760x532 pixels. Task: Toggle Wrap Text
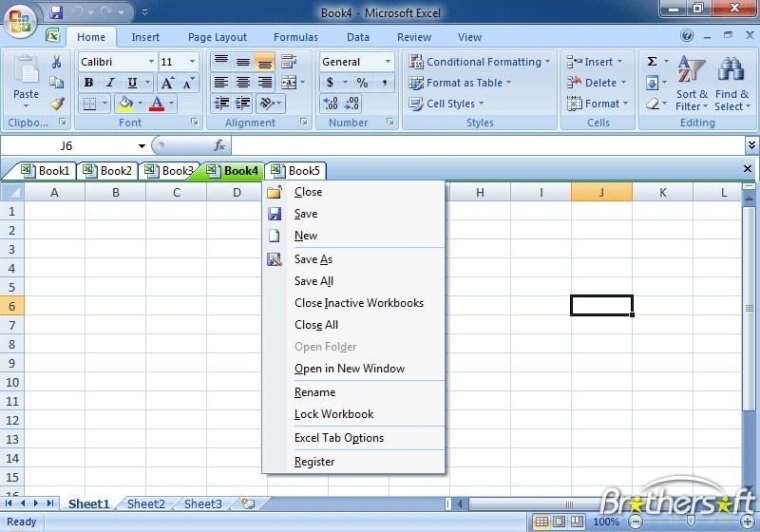[x=289, y=61]
